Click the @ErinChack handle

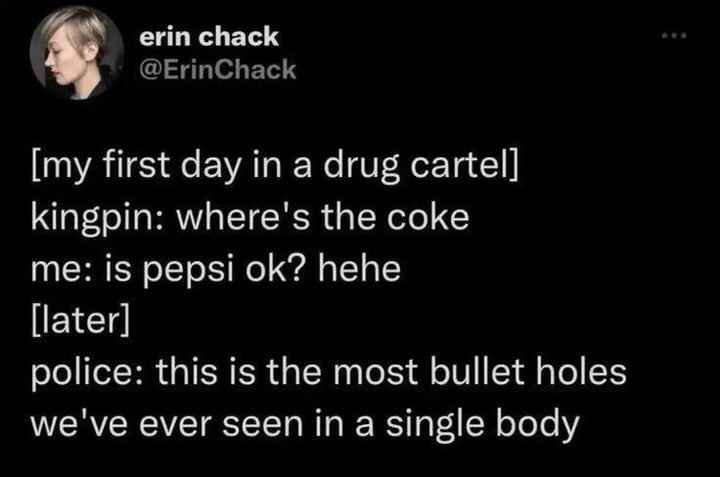click(217, 68)
